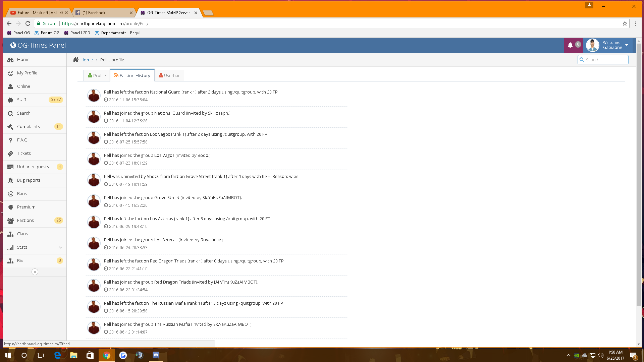Open the Unban requests sidebar link

click(x=33, y=167)
